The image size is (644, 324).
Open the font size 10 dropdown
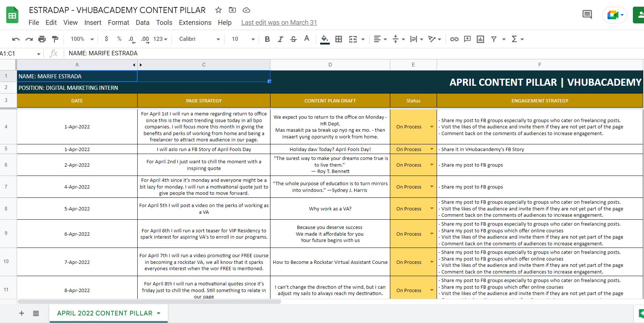point(243,39)
